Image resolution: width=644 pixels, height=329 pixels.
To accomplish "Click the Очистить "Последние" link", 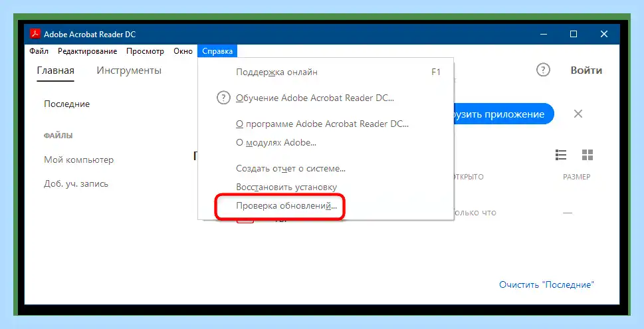I will (x=547, y=284).
